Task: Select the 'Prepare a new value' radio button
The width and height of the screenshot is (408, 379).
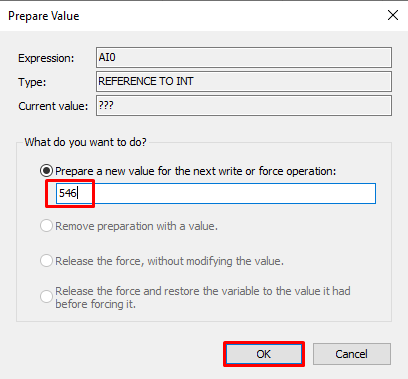Action: [46, 171]
